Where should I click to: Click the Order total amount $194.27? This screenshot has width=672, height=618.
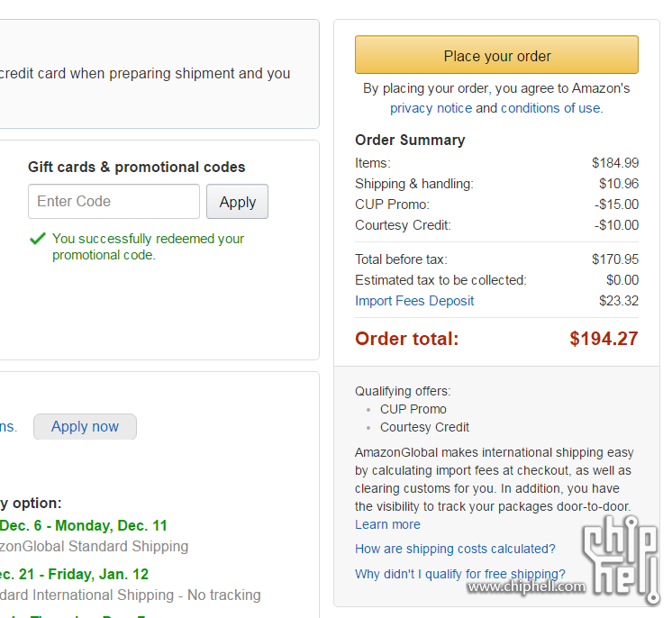point(604,339)
